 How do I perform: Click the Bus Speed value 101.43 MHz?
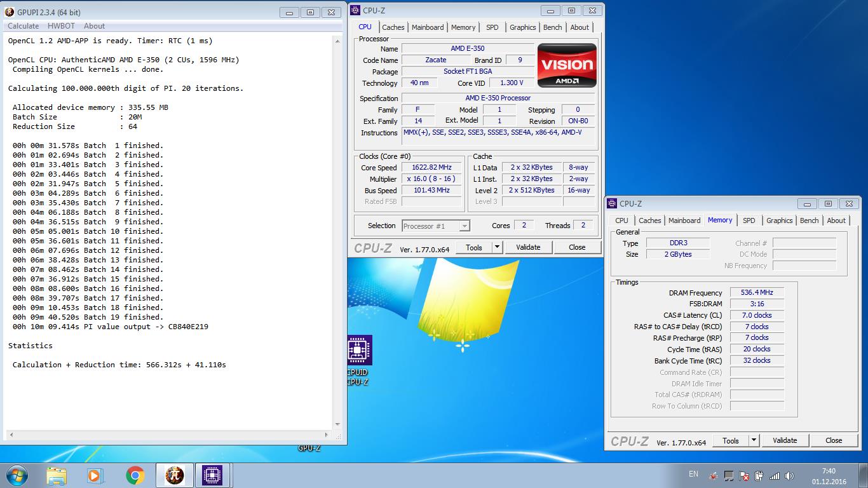(x=431, y=191)
